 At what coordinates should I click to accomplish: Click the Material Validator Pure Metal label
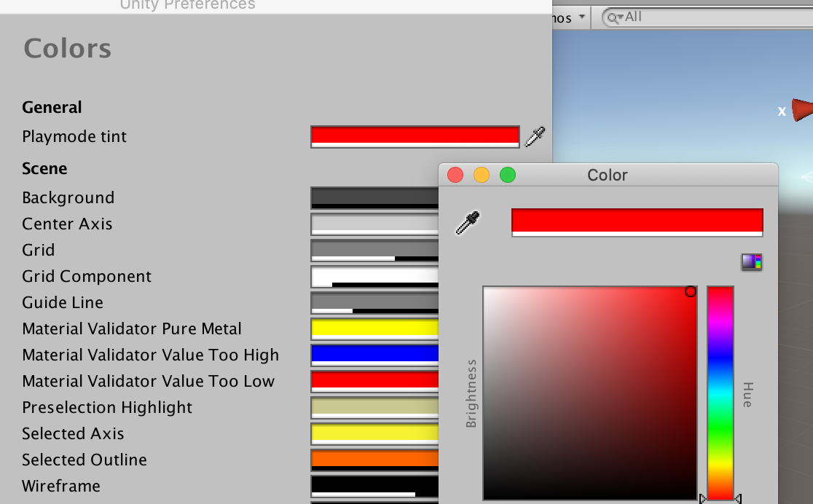tap(132, 328)
